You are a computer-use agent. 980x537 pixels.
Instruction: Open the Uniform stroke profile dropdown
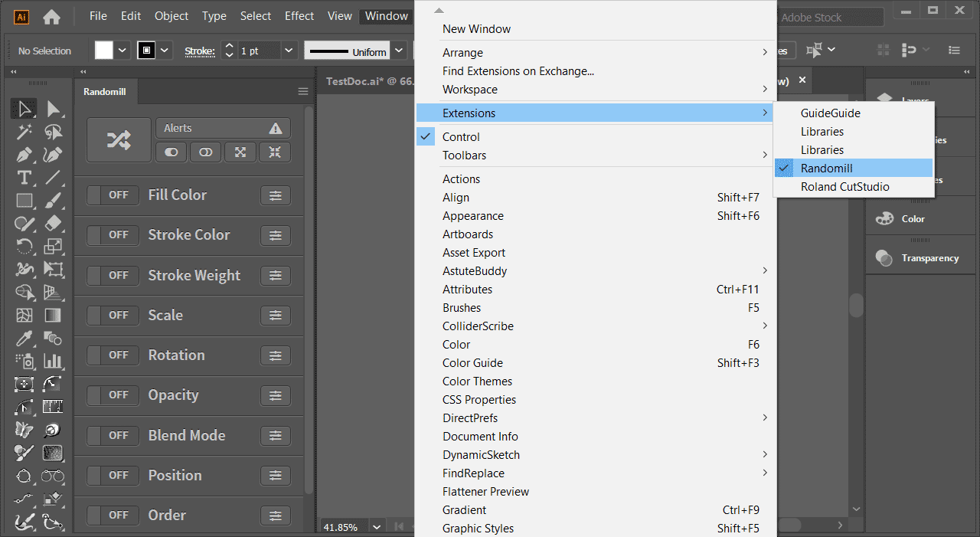400,51
